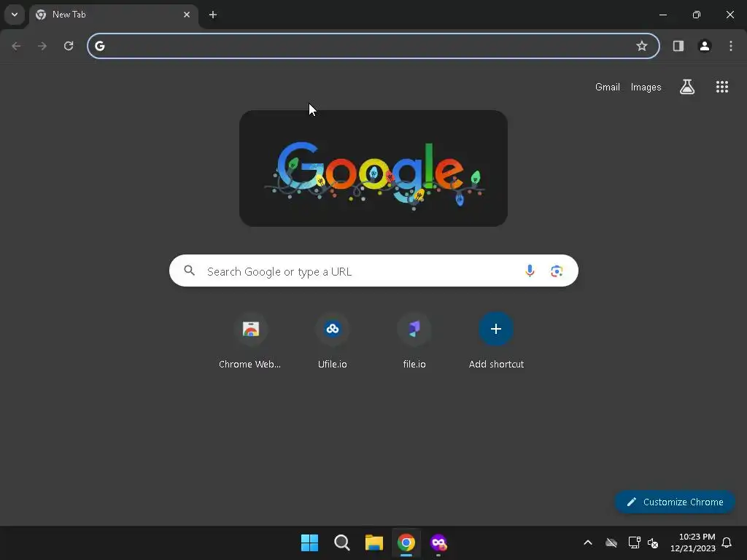Select the New Tab tab
Screen dimensions: 747x560
(x=113, y=15)
